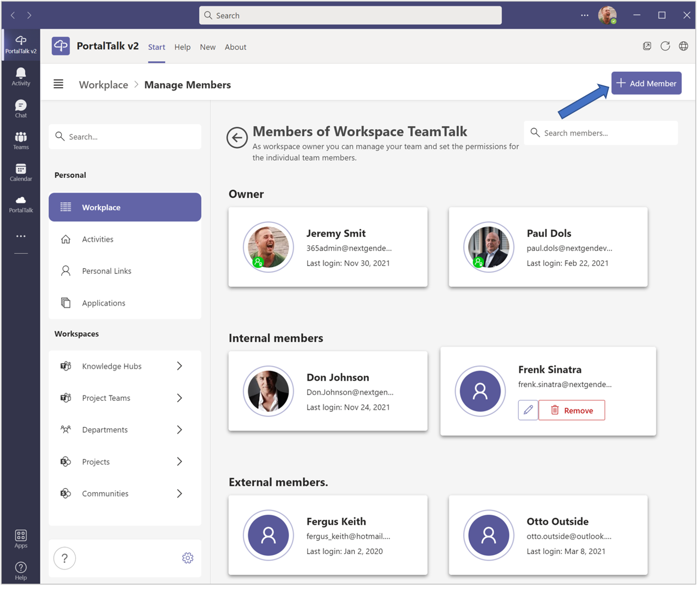Open Chat in Teams rail
Screen dimensions: 700x589
(x=21, y=109)
